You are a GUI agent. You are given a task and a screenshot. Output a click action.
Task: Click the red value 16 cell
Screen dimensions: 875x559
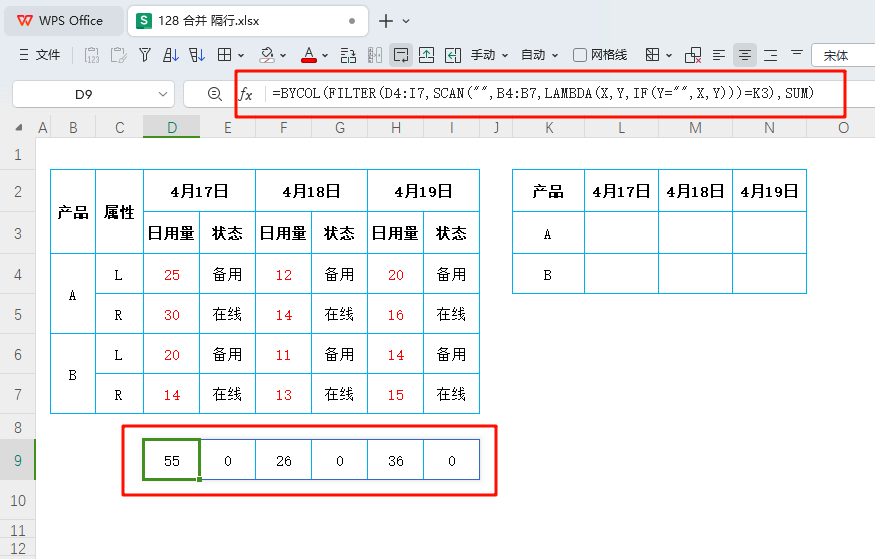pyautogui.click(x=396, y=315)
